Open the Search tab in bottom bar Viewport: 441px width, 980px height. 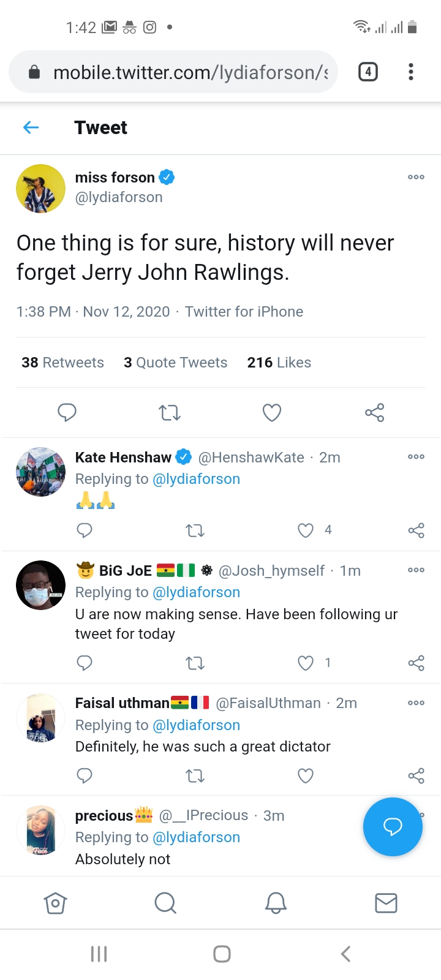pyautogui.click(x=165, y=903)
